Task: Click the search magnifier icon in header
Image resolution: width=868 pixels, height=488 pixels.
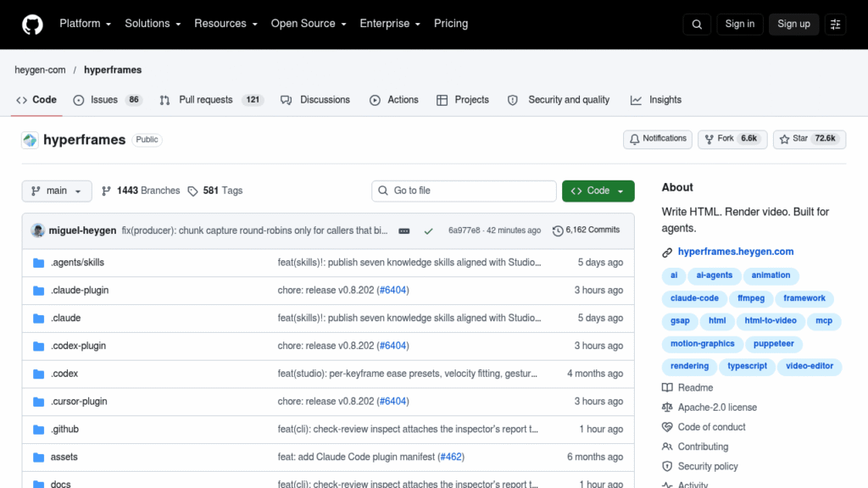Action: pos(697,25)
